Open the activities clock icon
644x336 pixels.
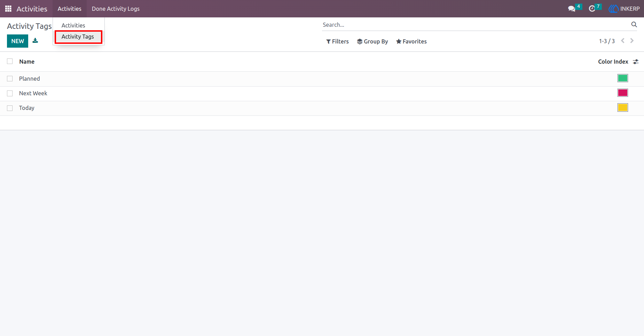[x=592, y=9]
